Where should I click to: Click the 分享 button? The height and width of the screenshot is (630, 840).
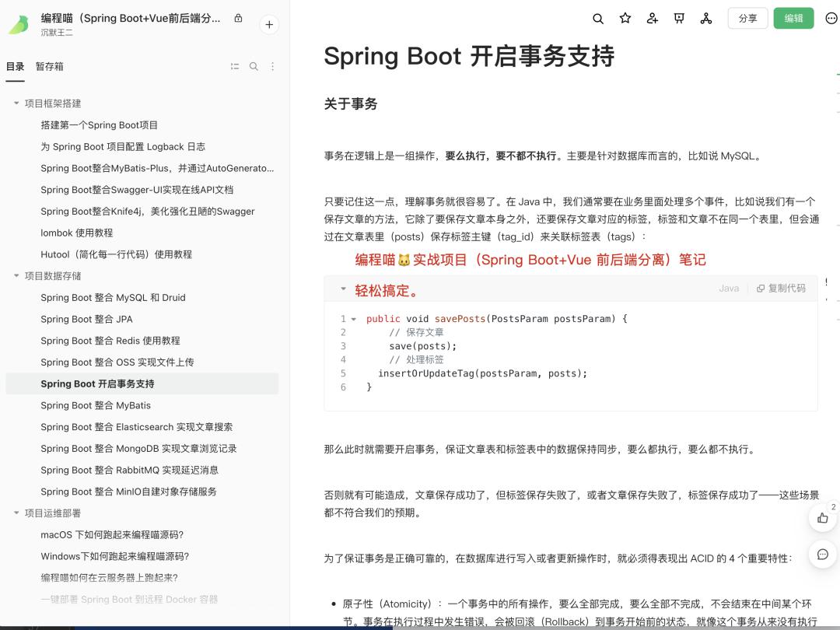(x=747, y=19)
